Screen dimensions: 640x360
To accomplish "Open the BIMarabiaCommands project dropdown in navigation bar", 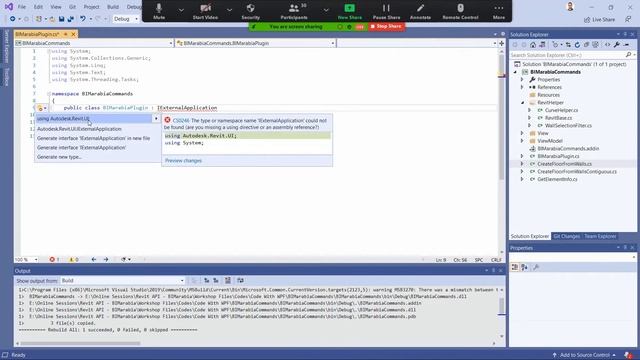I will (x=94, y=43).
